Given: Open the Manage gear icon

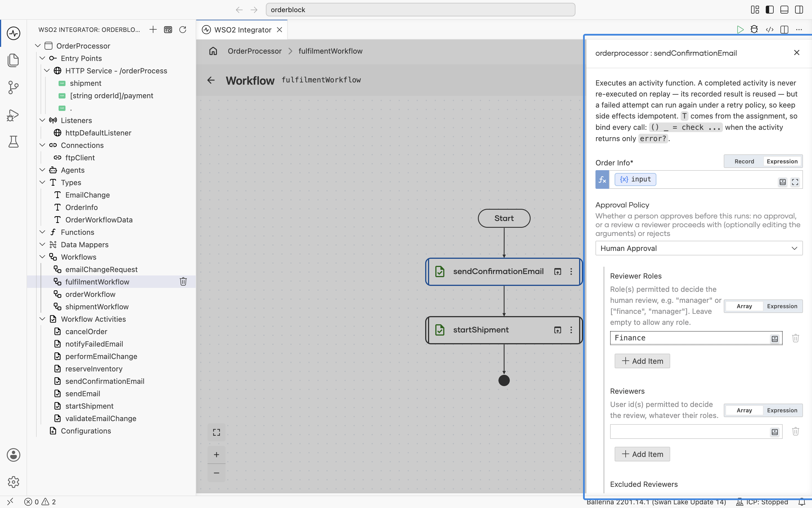Looking at the screenshot, I should (x=14, y=482).
